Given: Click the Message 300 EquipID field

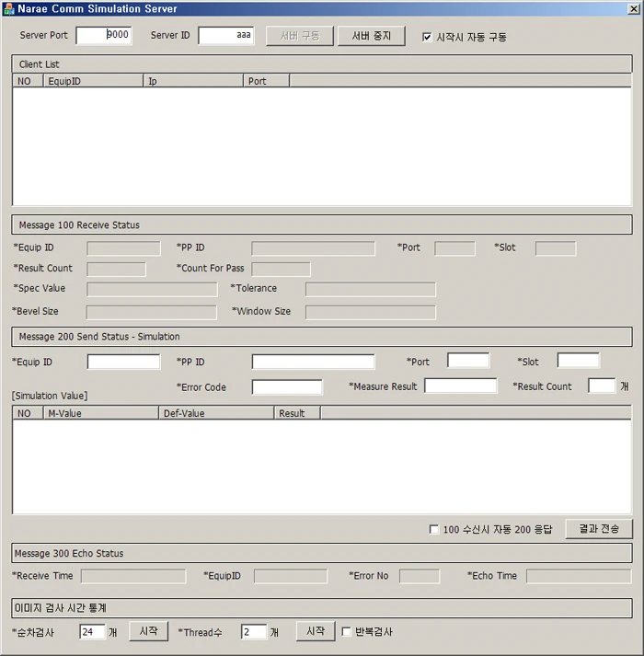Looking at the screenshot, I should pyautogui.click(x=291, y=577).
